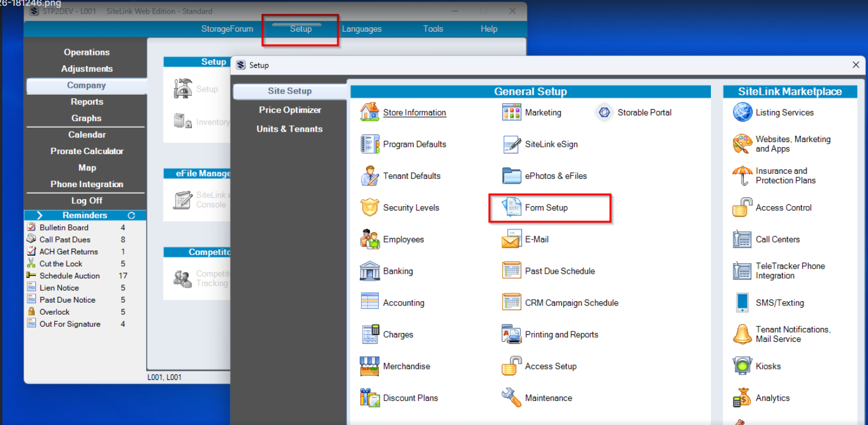This screenshot has height=425, width=868.
Task: Open the Banking building icon
Action: [370, 271]
